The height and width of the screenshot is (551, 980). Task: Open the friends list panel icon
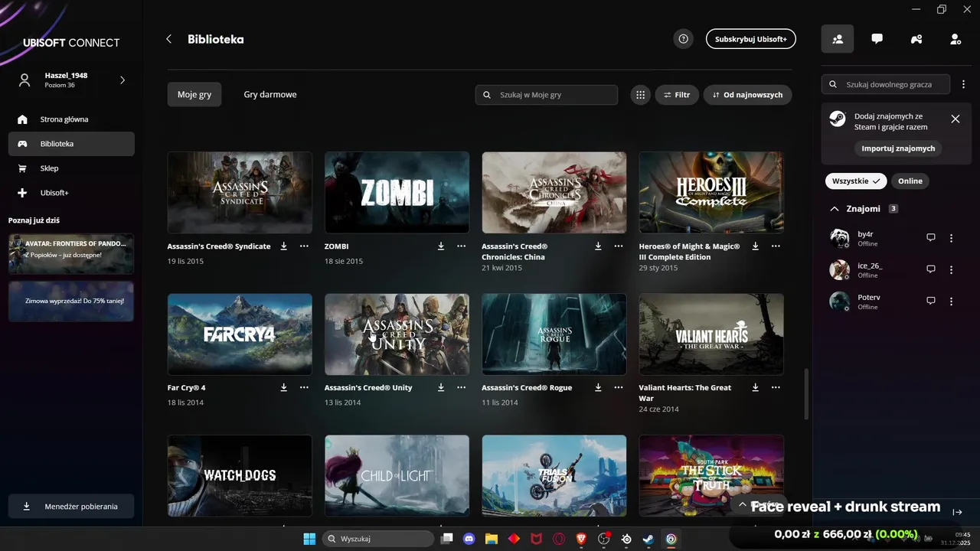tap(838, 39)
